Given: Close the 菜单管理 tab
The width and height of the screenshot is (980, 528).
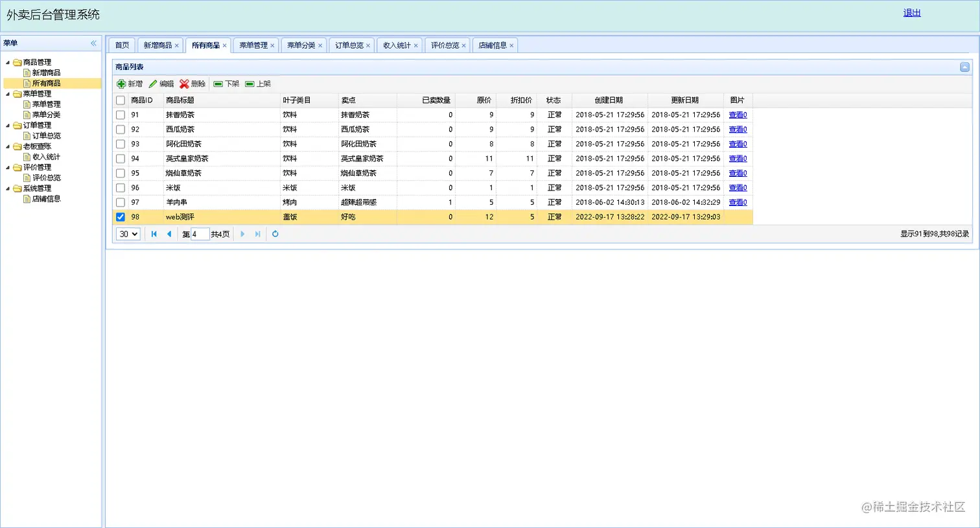Looking at the screenshot, I should point(272,45).
